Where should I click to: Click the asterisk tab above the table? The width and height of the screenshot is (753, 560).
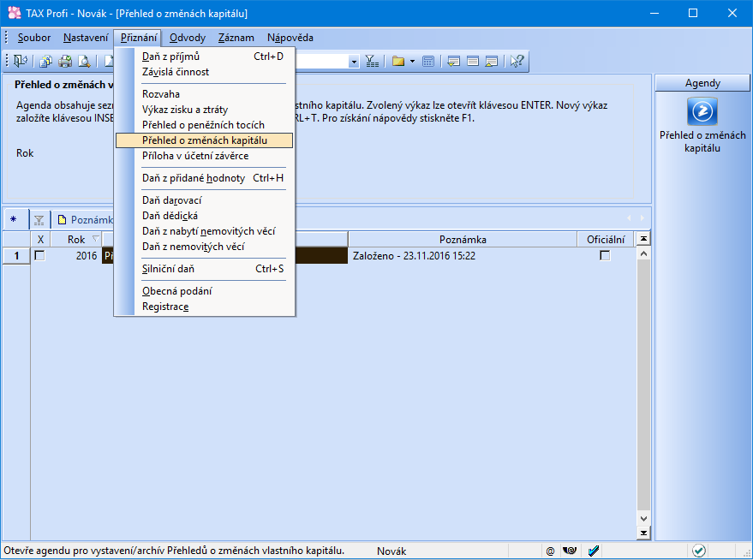pos(14,219)
